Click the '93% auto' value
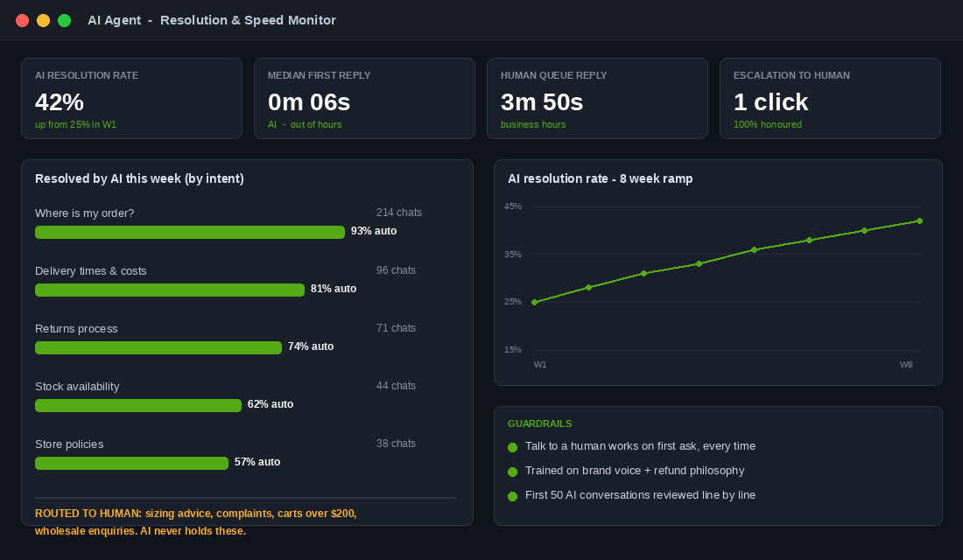Screen dimensions: 963x560 [x=374, y=231]
